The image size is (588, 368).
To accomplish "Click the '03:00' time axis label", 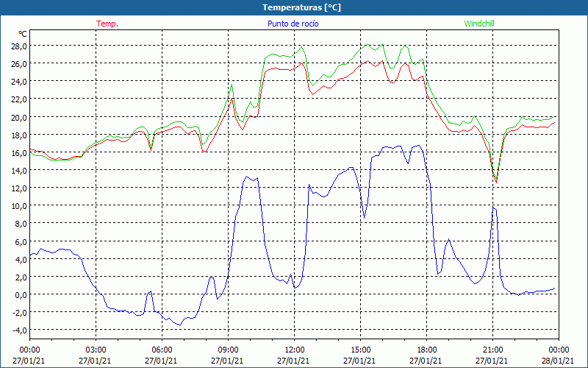I will [96, 350].
